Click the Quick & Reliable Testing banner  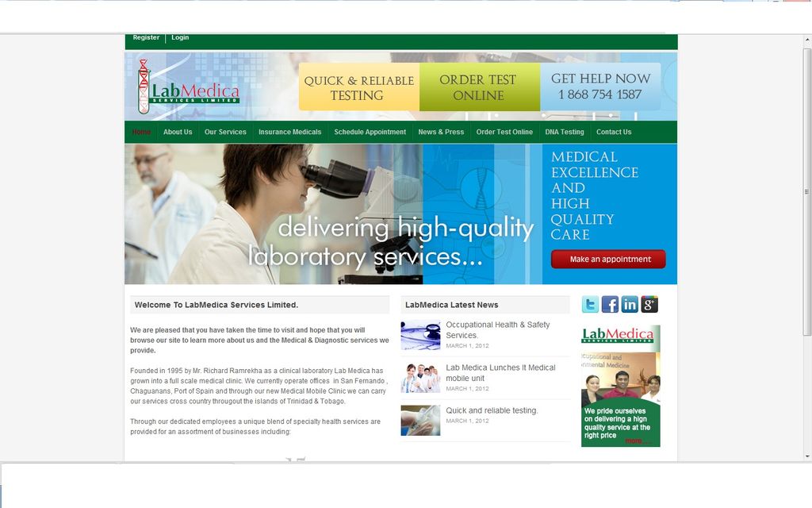click(x=359, y=87)
